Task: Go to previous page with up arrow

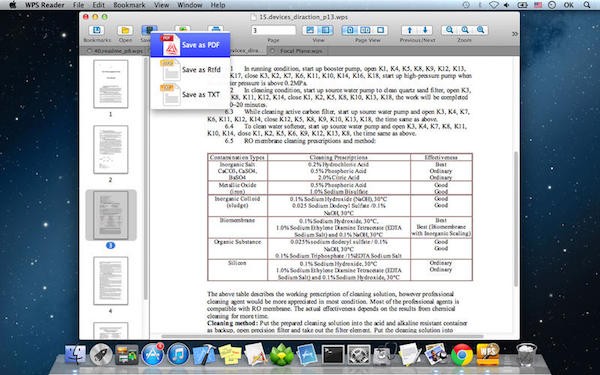Action: [x=409, y=30]
